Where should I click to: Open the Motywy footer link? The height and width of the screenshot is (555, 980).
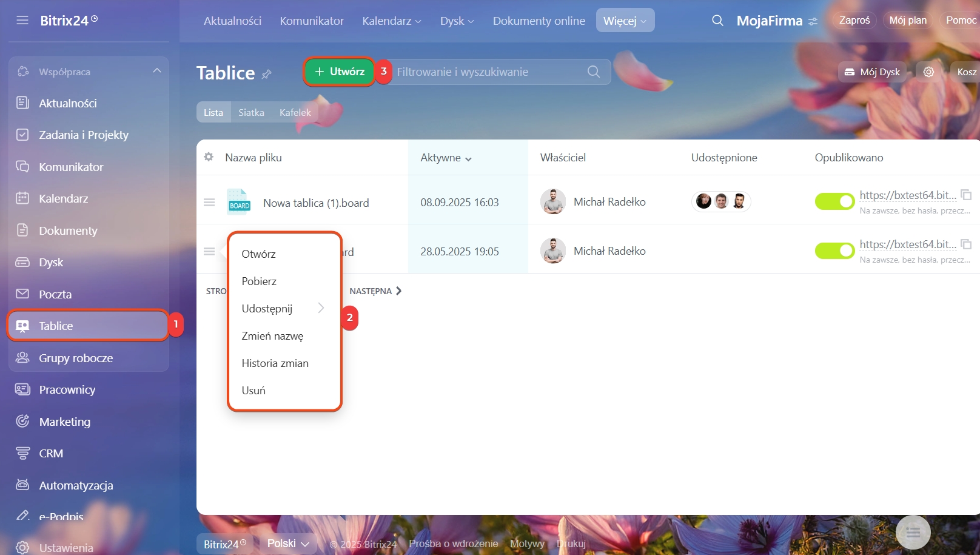(x=527, y=543)
